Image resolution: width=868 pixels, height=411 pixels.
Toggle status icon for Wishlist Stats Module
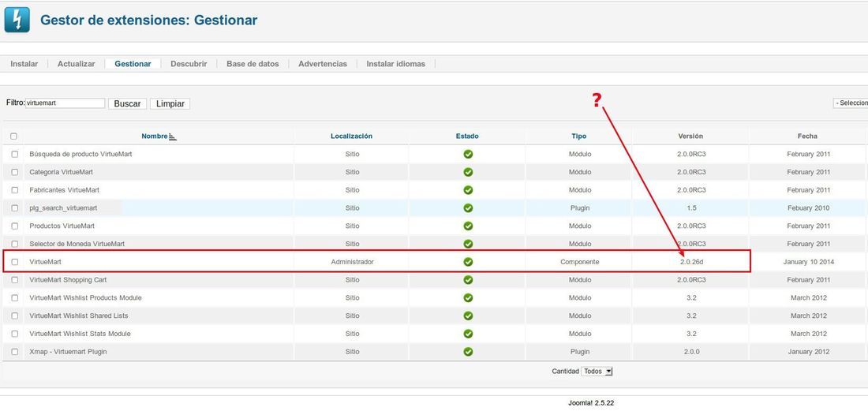click(468, 334)
